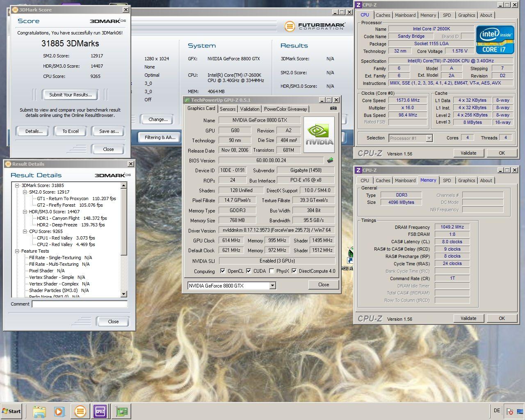Image resolution: width=525 pixels, height=420 pixels.
Task: Open Windows Media Player from the taskbar
Action: click(x=59, y=411)
